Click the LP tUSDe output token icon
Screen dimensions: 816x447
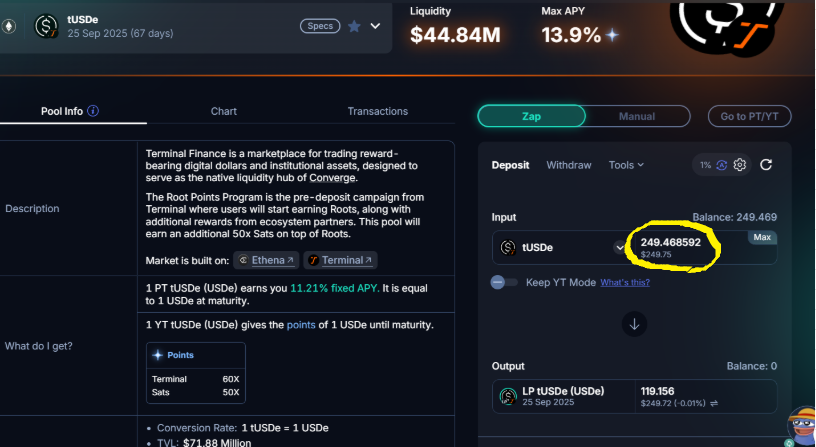(508, 397)
